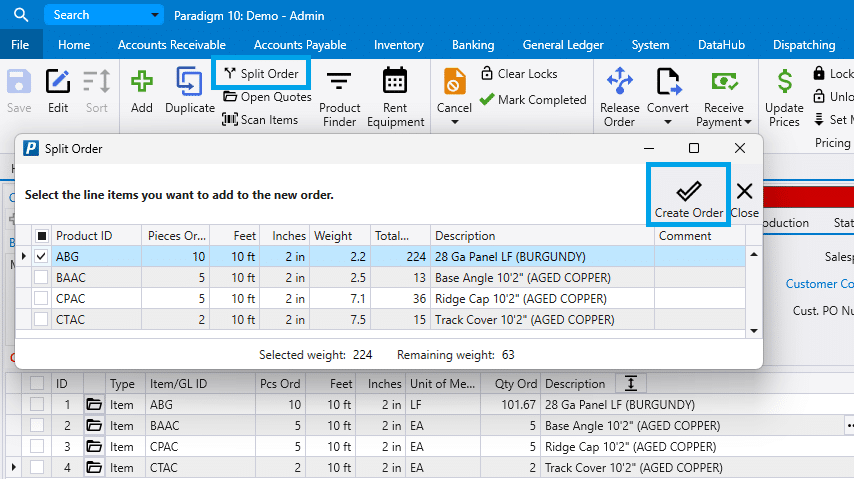Open the Product Finder tool
Screen dimensions: 854x479
(x=339, y=98)
